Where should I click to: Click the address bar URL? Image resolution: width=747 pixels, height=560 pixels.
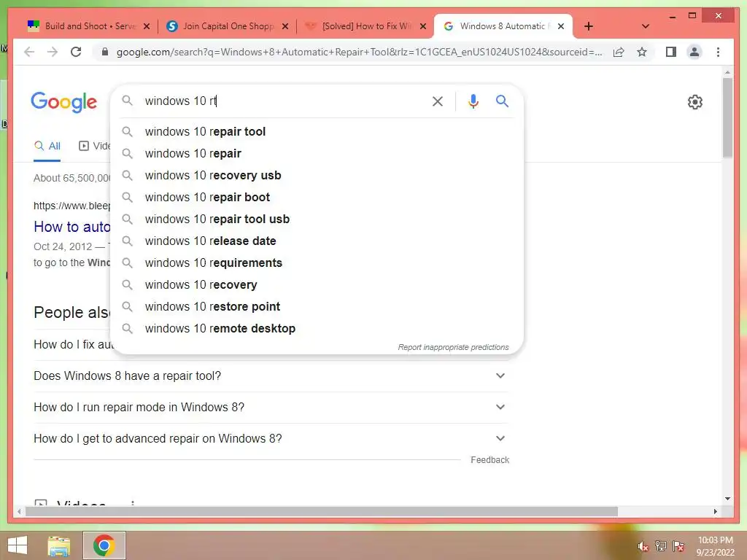click(x=359, y=52)
